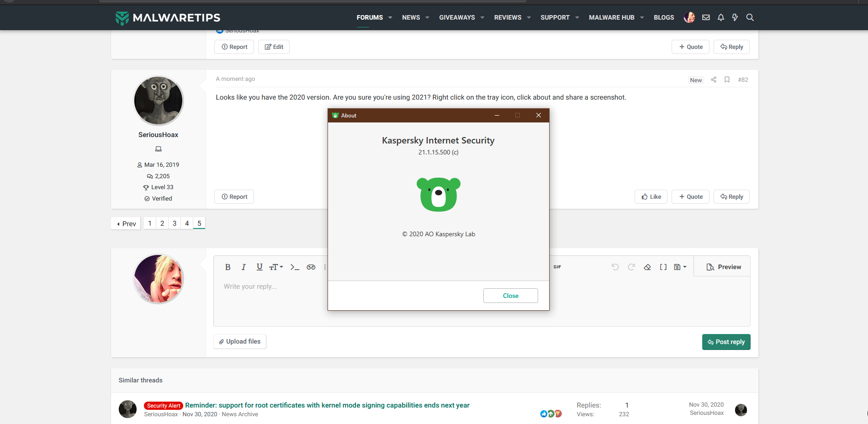The width and height of the screenshot is (868, 424).
Task: Click the Post reply button
Action: 726,342
